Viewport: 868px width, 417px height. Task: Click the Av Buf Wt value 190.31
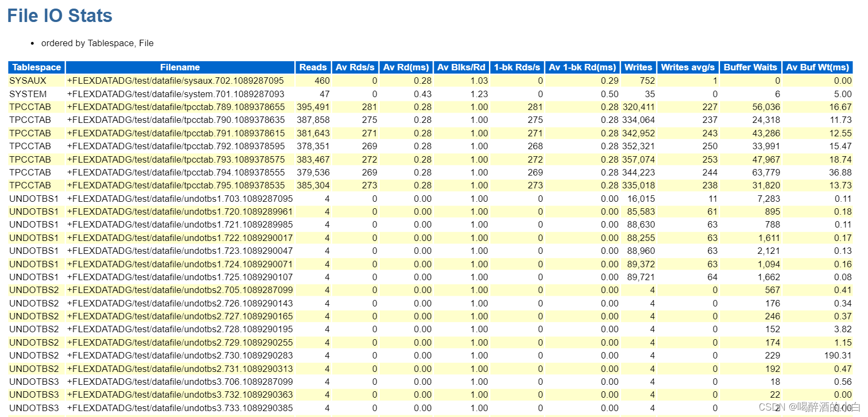click(838, 355)
